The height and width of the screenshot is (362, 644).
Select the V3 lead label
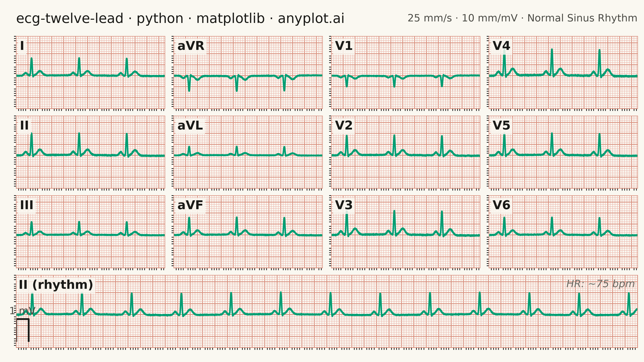pos(344,205)
